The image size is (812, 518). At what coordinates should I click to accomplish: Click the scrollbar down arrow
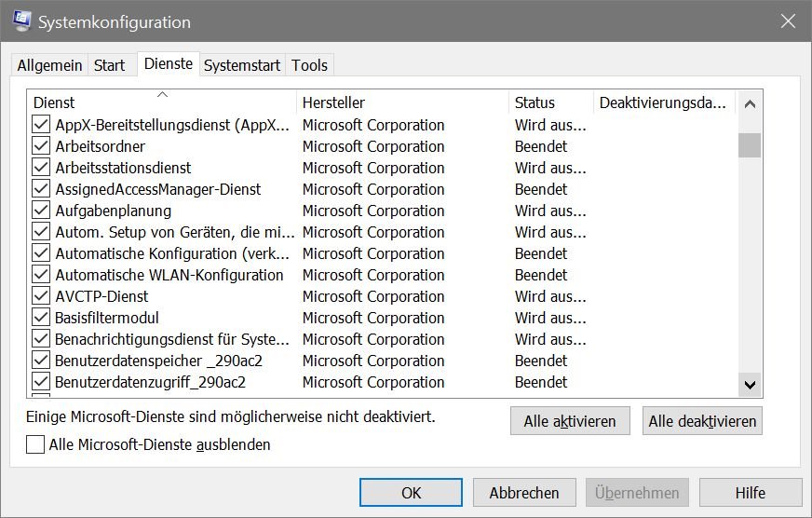(750, 385)
